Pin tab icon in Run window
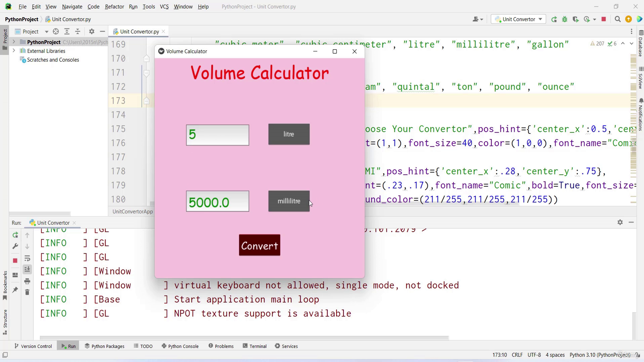The width and height of the screenshot is (644, 362). [15, 290]
